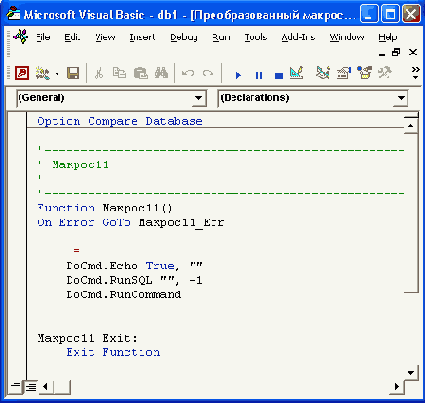Image resolution: width=425 pixels, height=403 pixels.
Task: Click the Reset stop icon
Action: [279, 76]
